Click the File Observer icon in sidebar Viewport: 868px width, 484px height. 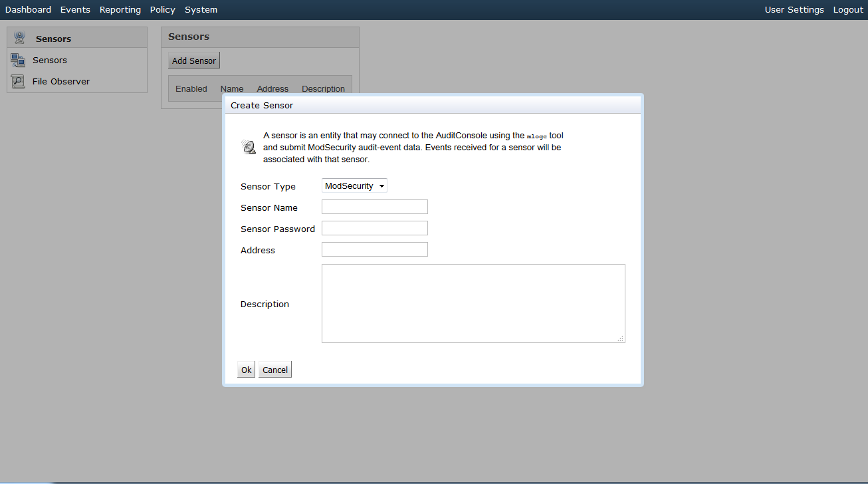pos(18,82)
